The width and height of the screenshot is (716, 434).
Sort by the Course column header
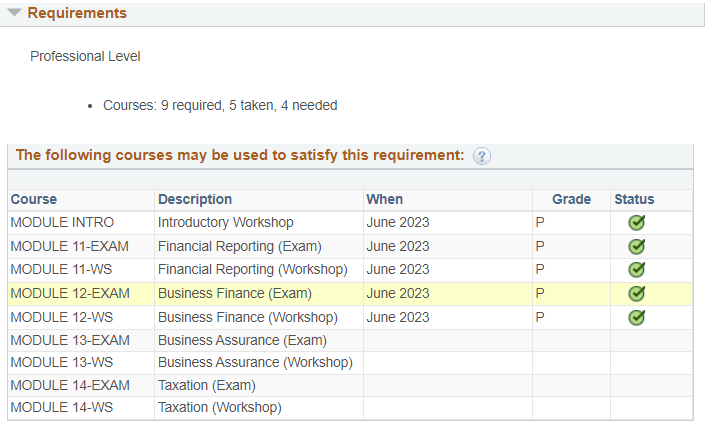[x=34, y=199]
